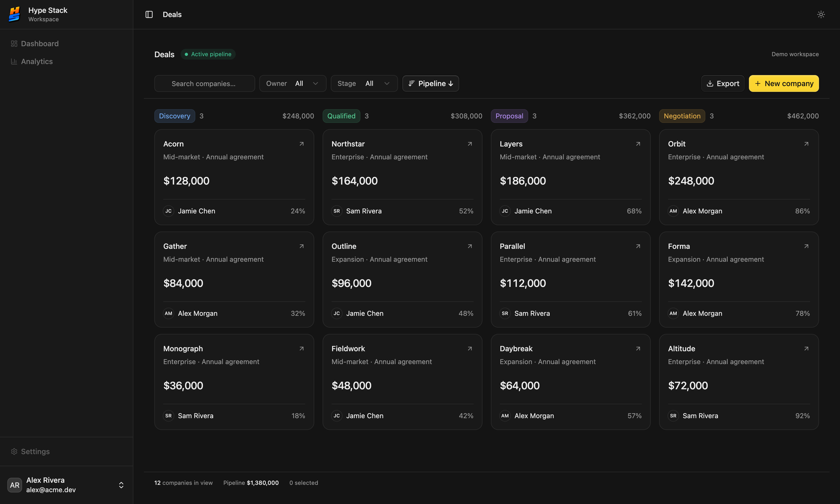Open Layers deal arrow icon
Viewport: 840px width, 504px height.
tap(638, 144)
